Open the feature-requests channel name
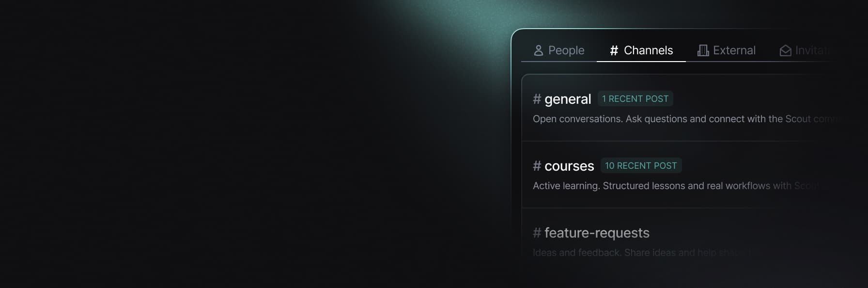868x288 pixels. pyautogui.click(x=597, y=233)
